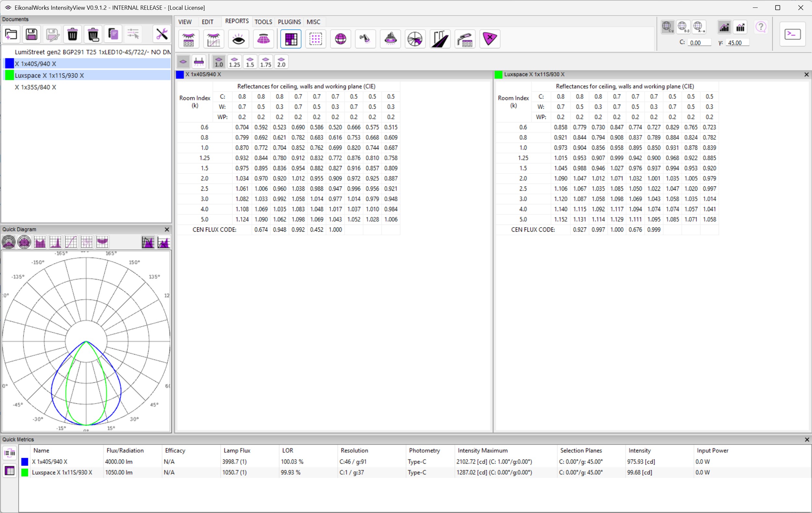
Task: Show half-polar quick diagram
Action: [9, 242]
